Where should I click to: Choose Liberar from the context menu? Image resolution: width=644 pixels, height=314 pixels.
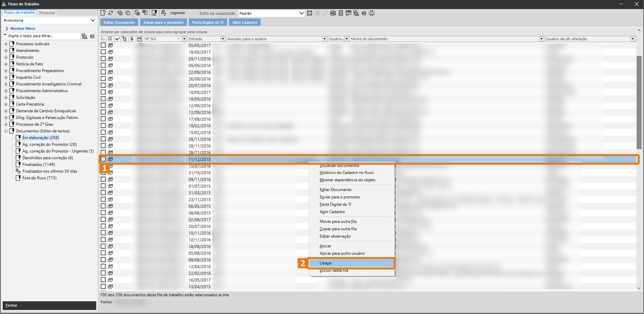325,263
